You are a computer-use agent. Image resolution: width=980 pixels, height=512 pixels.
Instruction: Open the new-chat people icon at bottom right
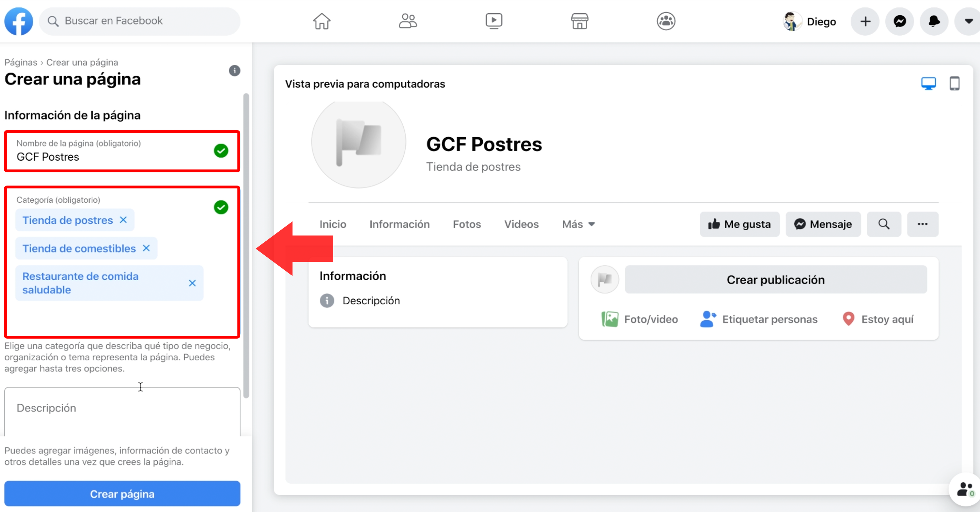pos(964,489)
